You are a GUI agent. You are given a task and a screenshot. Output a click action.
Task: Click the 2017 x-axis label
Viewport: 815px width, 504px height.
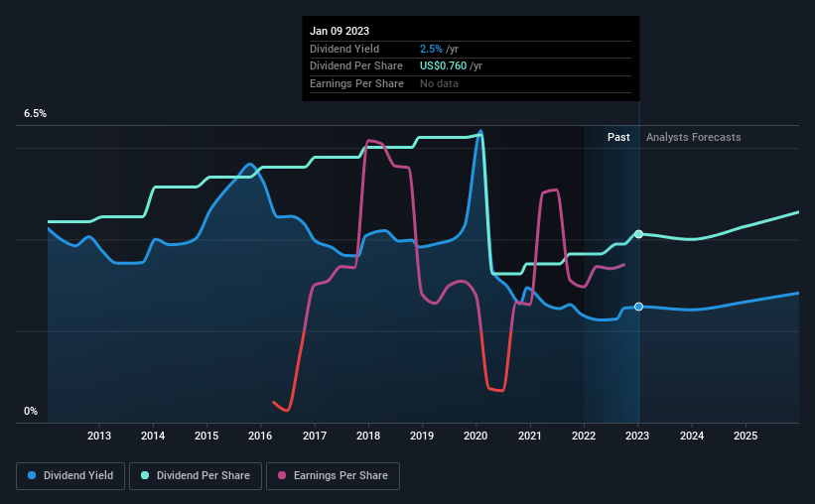click(315, 436)
